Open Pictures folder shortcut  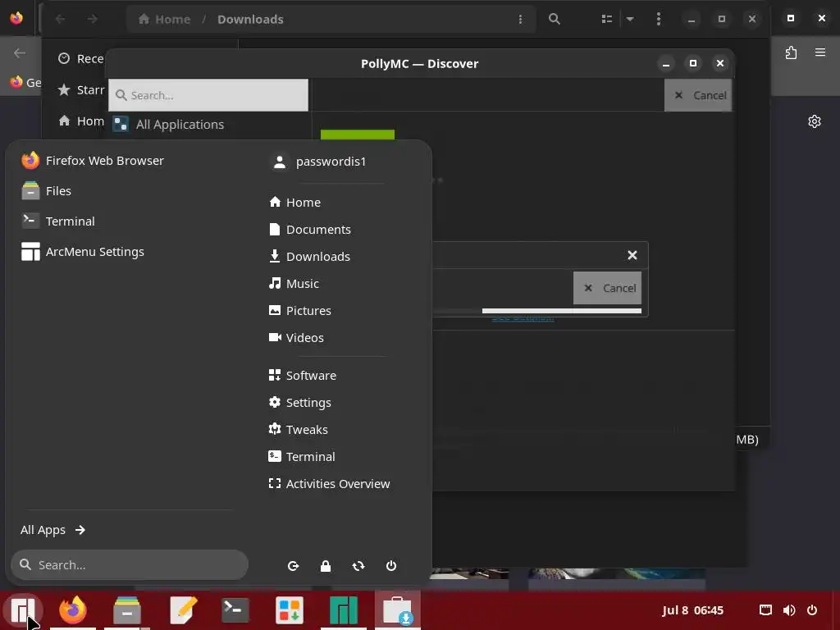point(299,310)
